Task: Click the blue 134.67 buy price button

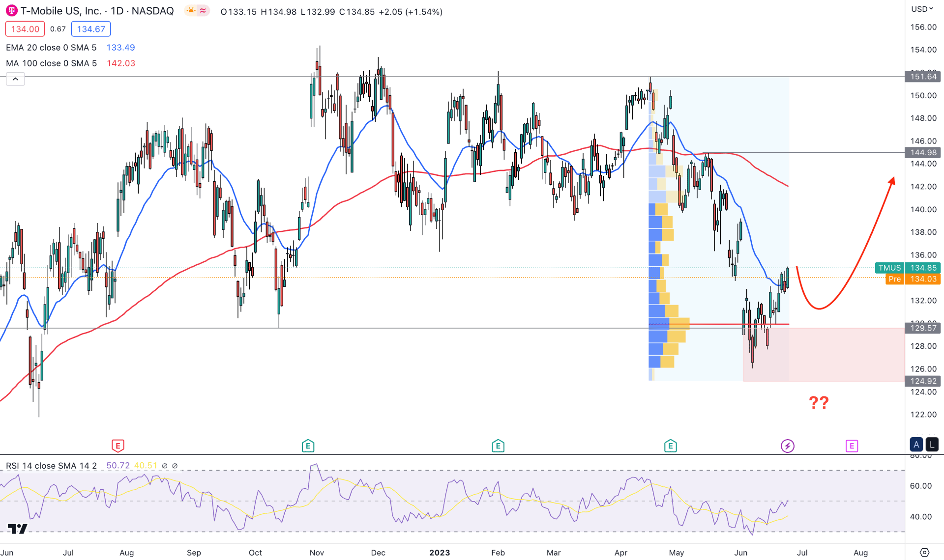Action: (x=91, y=29)
